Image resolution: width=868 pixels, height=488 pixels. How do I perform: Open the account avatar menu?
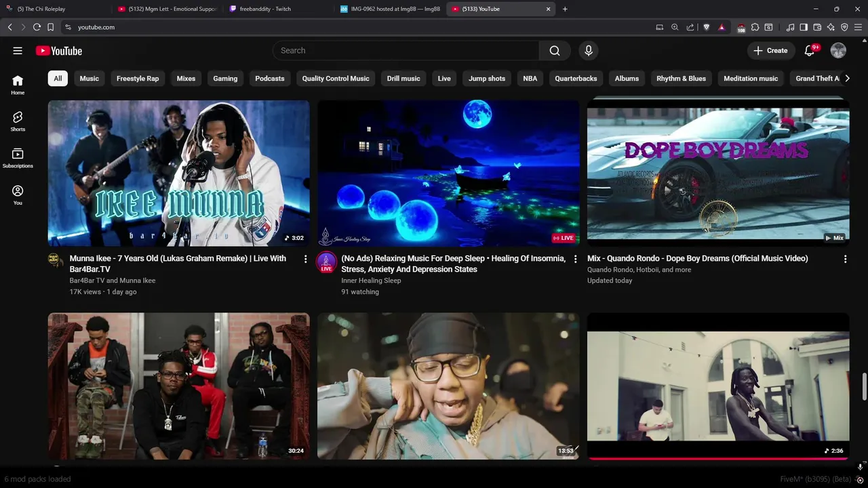[838, 51]
